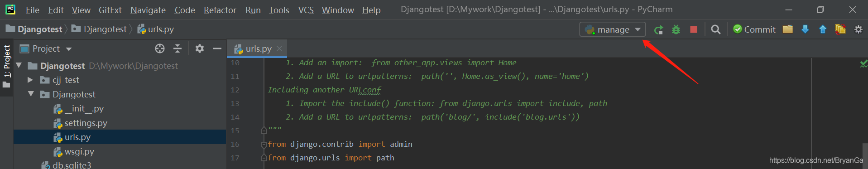Screen dimensions: 868x169
Task: Open the File menu
Action: [x=32, y=10]
